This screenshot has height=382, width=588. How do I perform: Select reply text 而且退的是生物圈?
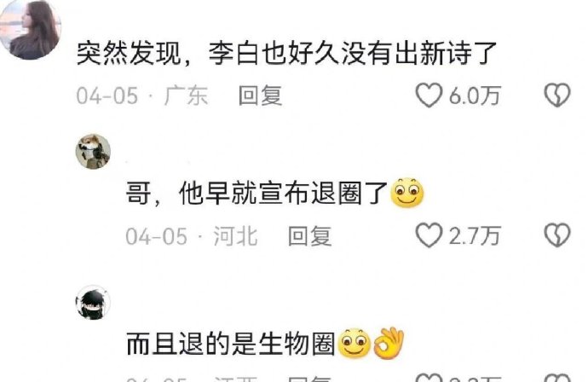(231, 344)
